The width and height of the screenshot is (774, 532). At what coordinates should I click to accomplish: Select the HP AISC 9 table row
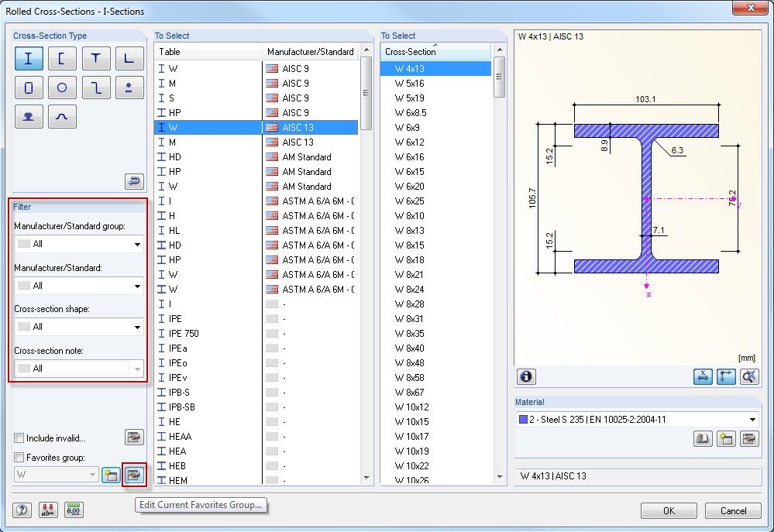[x=256, y=113]
